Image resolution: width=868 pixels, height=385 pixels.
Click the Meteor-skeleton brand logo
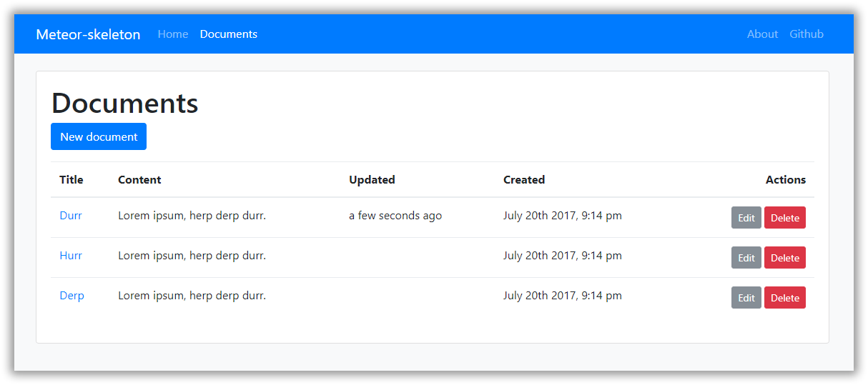click(x=88, y=34)
